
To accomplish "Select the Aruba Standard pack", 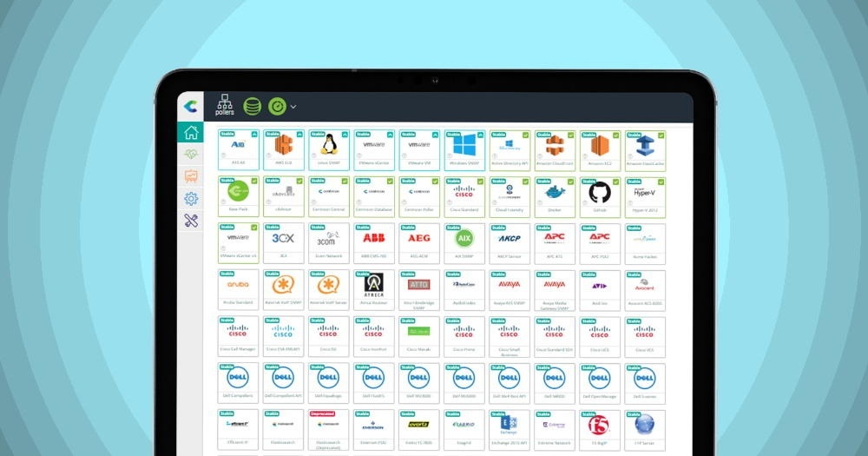I will tap(239, 290).
